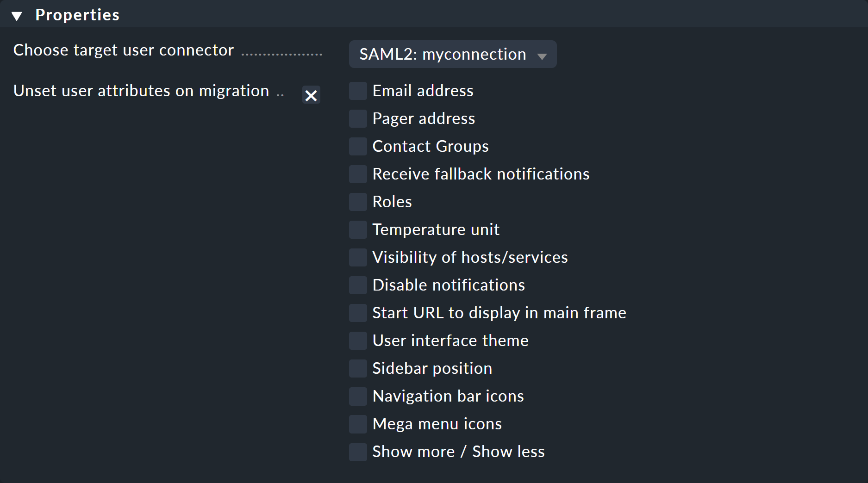
Task: Check Visibility of hosts/services
Action: click(357, 257)
